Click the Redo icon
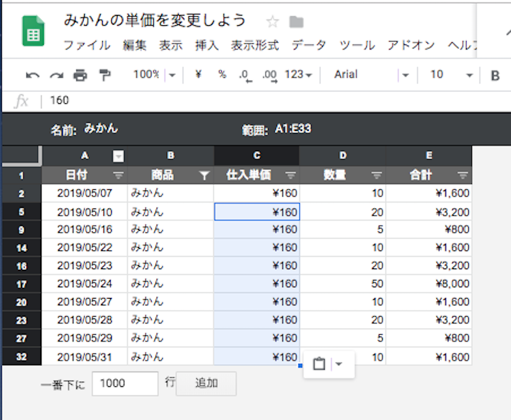This screenshot has width=511, height=420. coord(56,75)
